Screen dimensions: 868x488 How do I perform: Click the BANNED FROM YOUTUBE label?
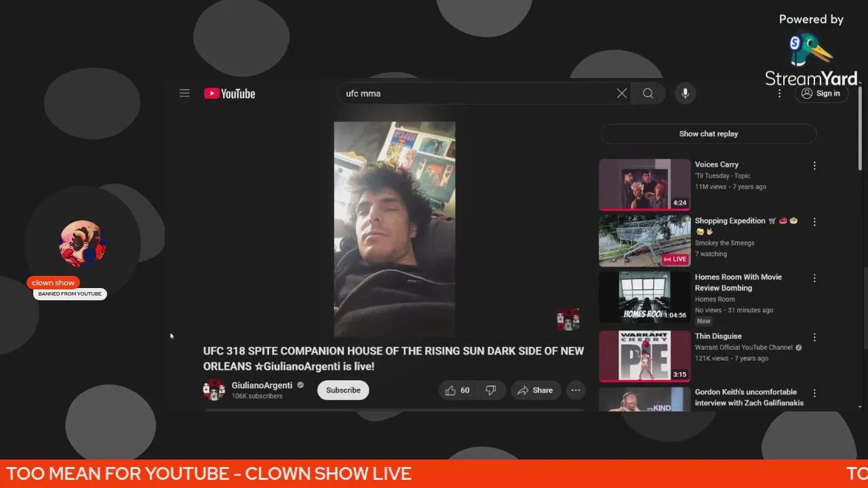pos(70,294)
